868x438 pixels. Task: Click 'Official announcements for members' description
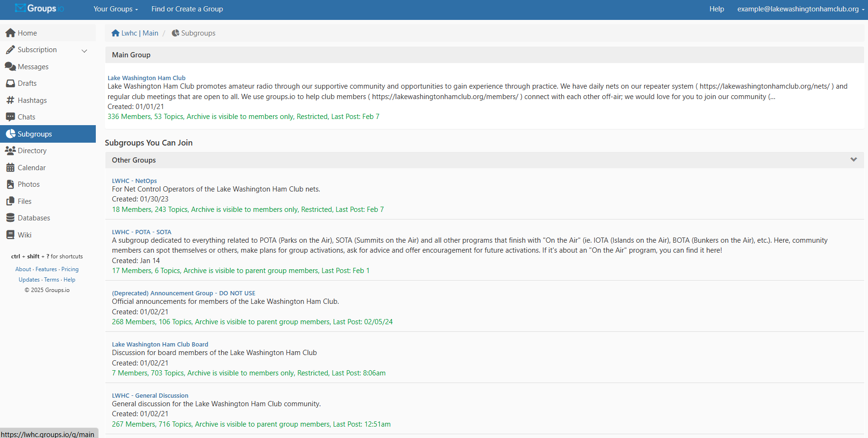click(x=225, y=301)
